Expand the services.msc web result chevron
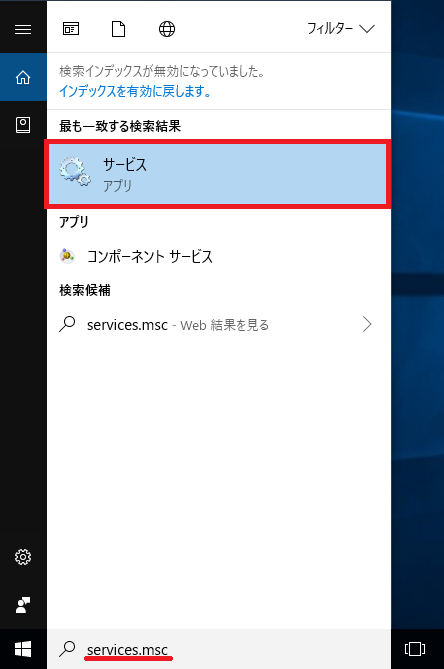 [367, 325]
